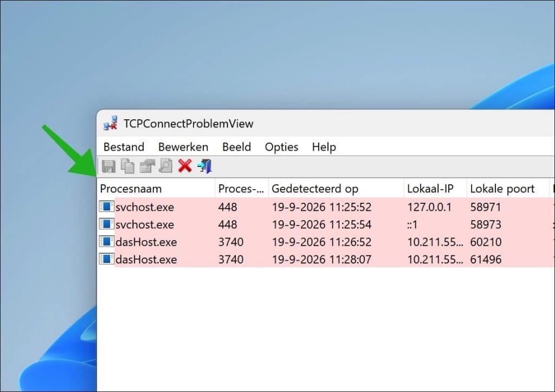
Task: Click the red X clear toolbar icon
Action: pyautogui.click(x=185, y=166)
